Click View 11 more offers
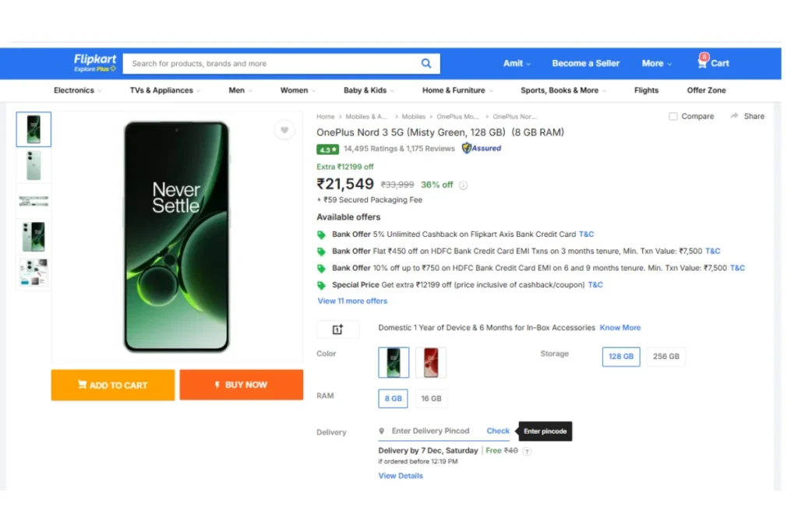 coord(352,301)
